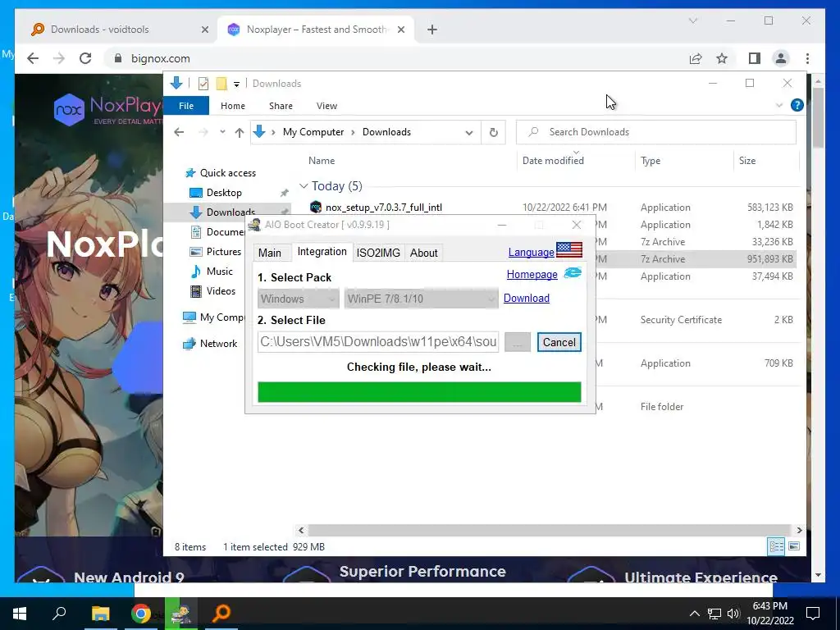Open Customize Quick Access Toolbar dropdown
Image resolution: width=840 pixels, height=630 pixels.
pyautogui.click(x=236, y=84)
